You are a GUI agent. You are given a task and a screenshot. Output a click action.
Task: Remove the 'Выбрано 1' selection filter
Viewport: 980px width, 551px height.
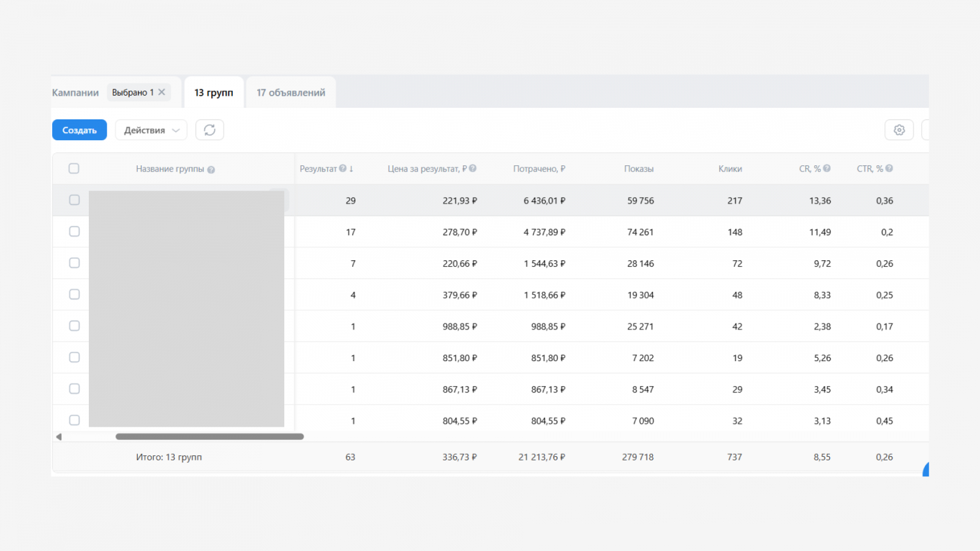(162, 92)
